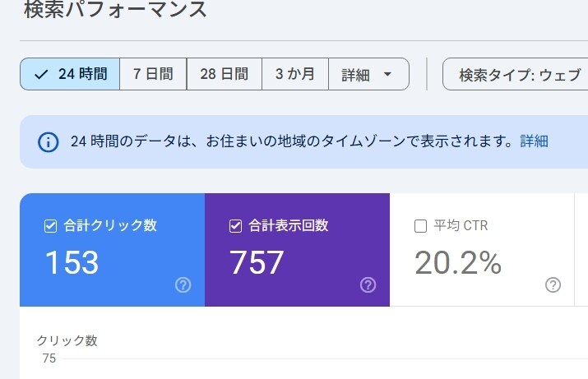This screenshot has width=588, height=379.
Task: Switch to the 3 か月 range
Action: pos(295,74)
